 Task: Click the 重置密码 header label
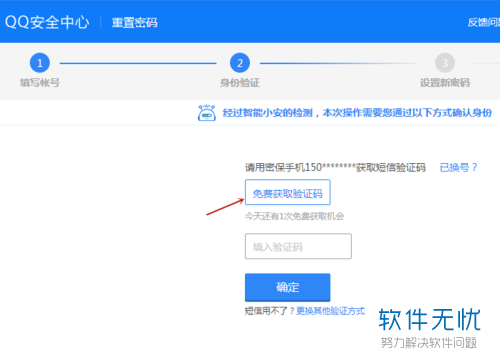(x=134, y=23)
